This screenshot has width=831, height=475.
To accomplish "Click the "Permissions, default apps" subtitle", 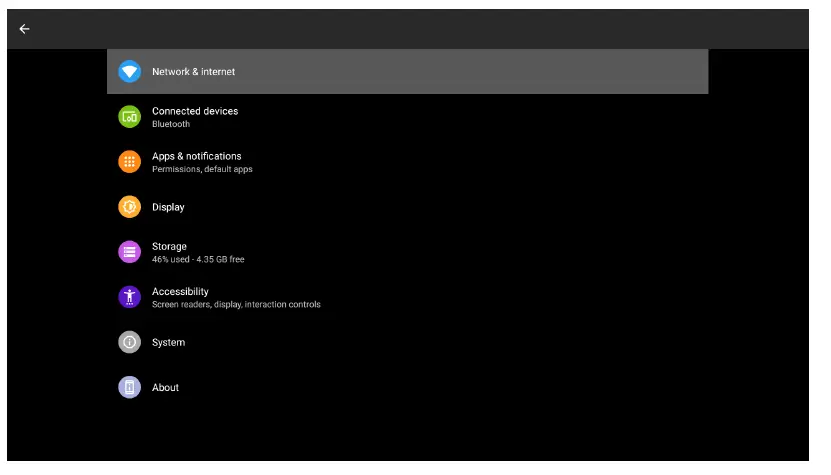I will 202,169.
